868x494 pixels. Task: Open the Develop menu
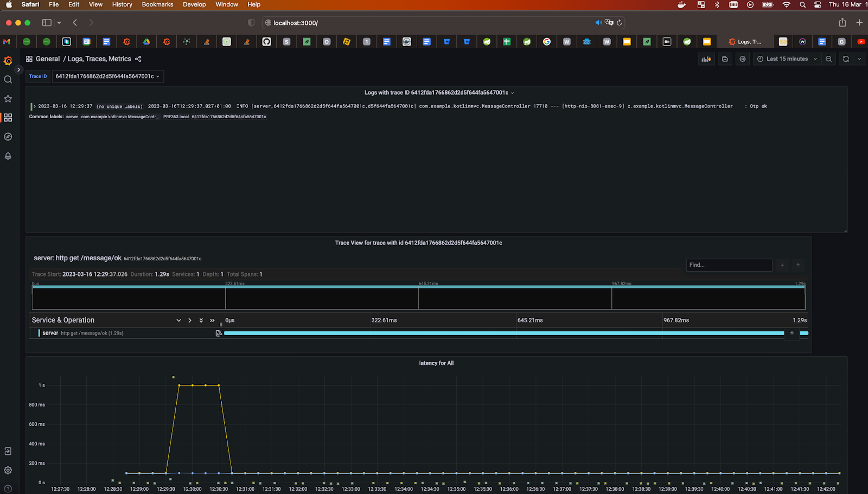coord(194,4)
